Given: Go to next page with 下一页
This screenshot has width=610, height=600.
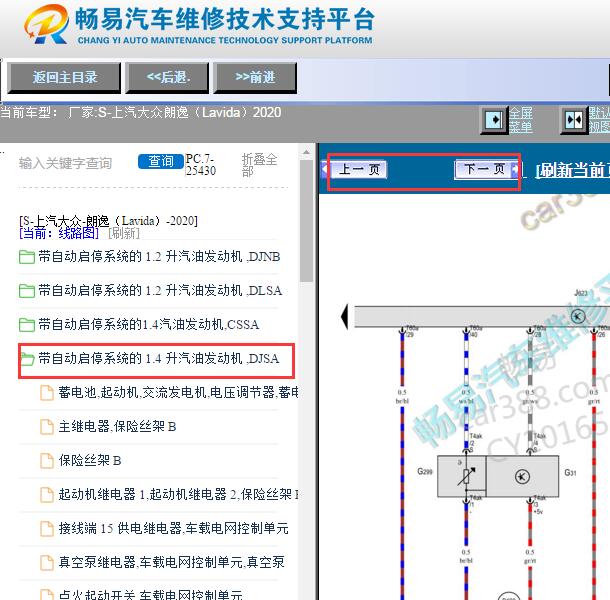Looking at the screenshot, I should point(484,170).
